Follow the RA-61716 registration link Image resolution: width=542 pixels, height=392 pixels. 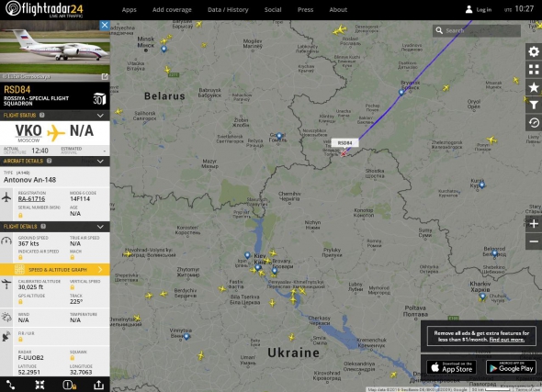click(31, 198)
